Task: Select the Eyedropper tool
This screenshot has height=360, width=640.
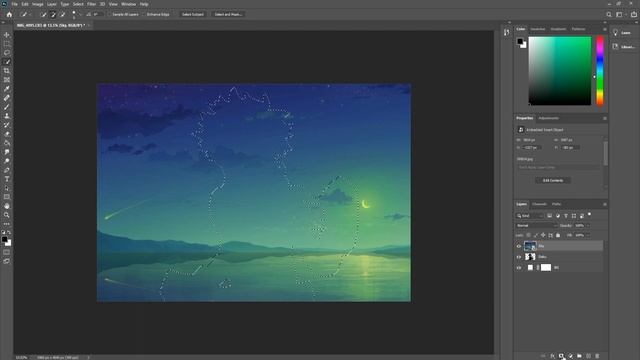Action: pyautogui.click(x=7, y=89)
